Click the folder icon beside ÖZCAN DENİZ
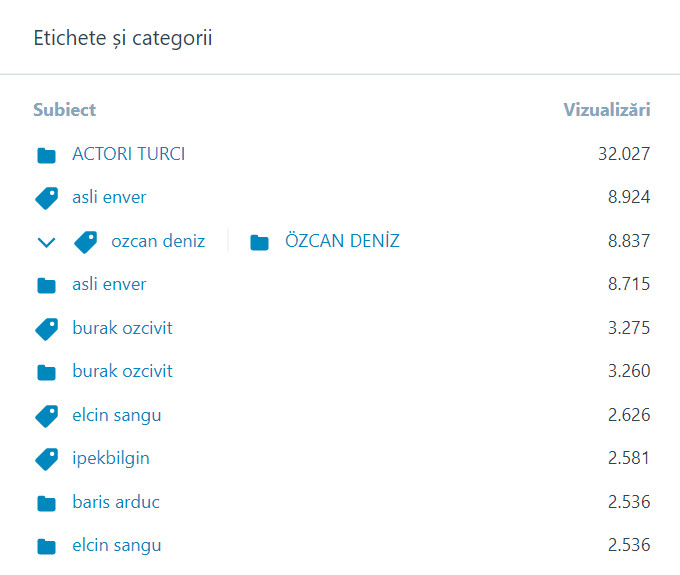The height and width of the screenshot is (575, 680). pyautogui.click(x=260, y=242)
